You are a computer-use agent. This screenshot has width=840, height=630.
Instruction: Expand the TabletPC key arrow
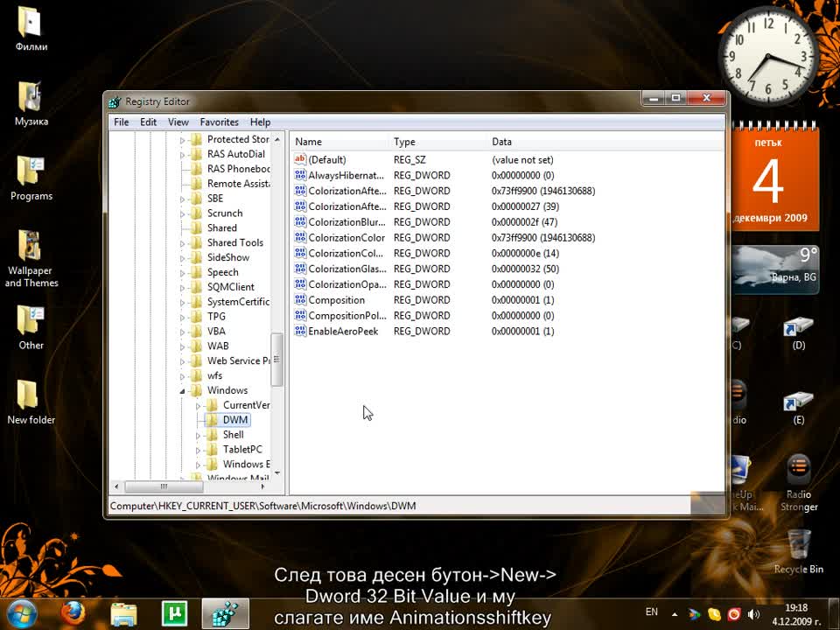198,451
